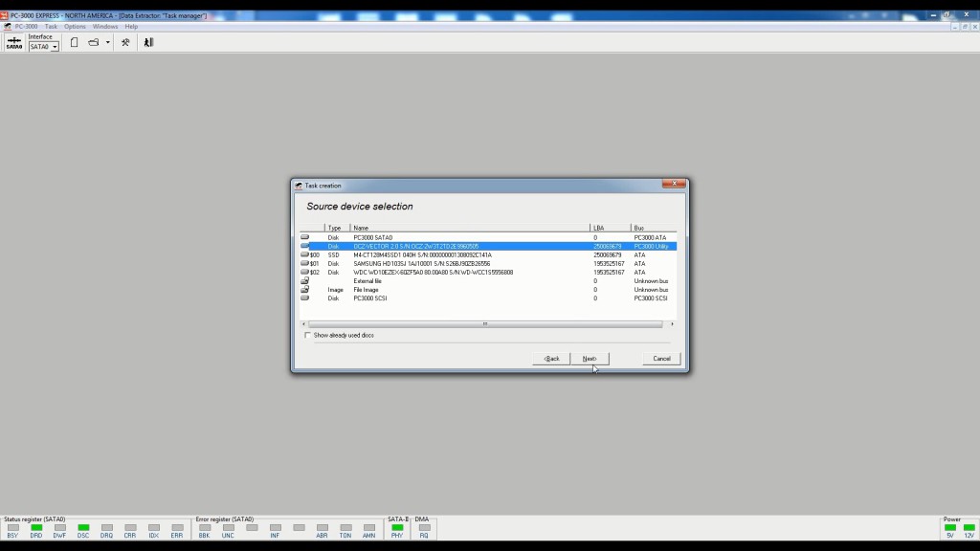Click the device list horizontal scrollbar
This screenshot has width=980, height=551.
pos(485,324)
